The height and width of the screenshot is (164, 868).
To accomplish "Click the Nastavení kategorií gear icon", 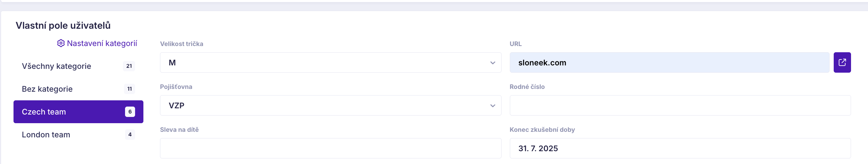I will click(61, 43).
